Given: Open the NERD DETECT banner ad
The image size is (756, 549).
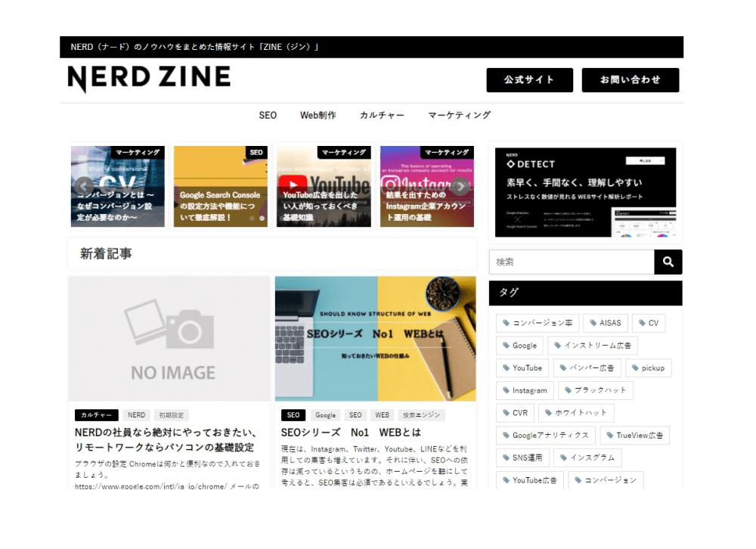Looking at the screenshot, I should 585,192.
